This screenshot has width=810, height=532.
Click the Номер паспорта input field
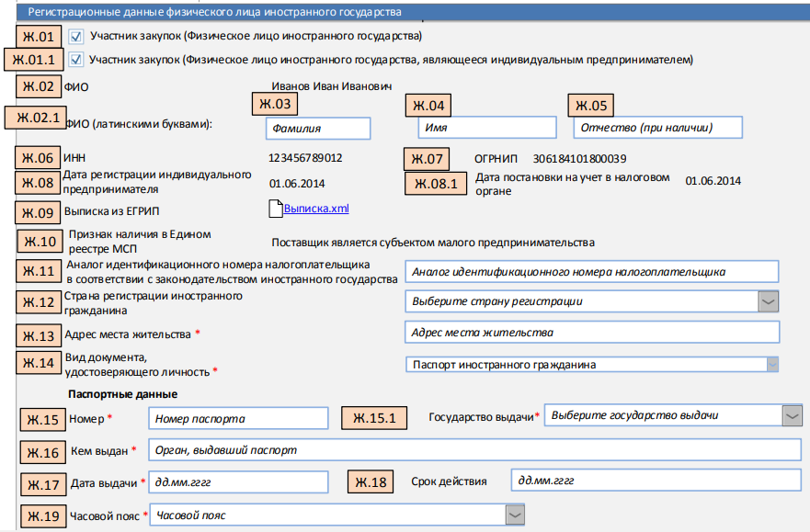[x=237, y=419]
